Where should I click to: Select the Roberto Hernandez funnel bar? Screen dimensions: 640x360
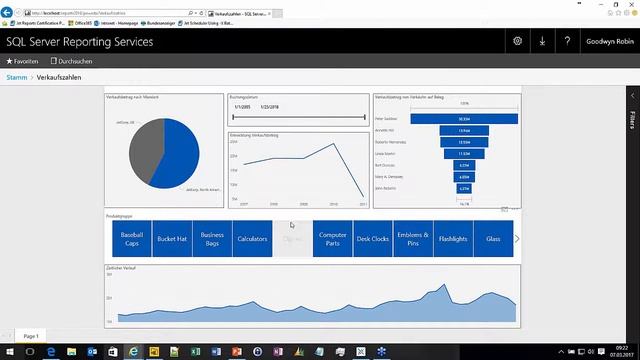tap(464, 142)
